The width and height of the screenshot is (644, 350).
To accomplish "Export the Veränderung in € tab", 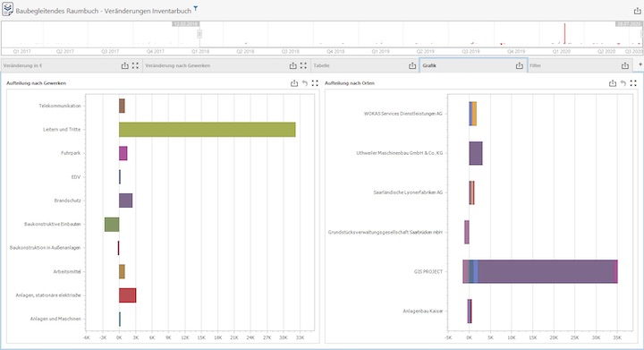I will tap(125, 65).
